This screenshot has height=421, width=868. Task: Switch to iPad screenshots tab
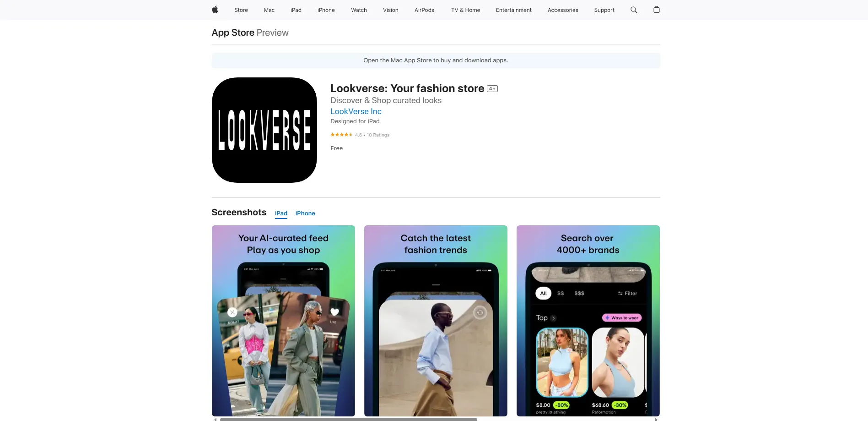281,213
